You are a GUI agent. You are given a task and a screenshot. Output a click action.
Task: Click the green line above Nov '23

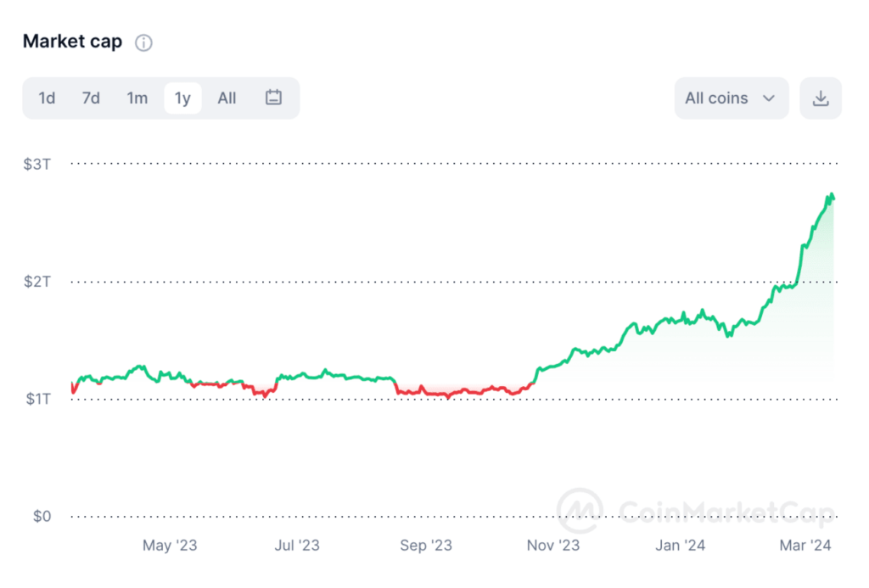pyautogui.click(x=553, y=366)
